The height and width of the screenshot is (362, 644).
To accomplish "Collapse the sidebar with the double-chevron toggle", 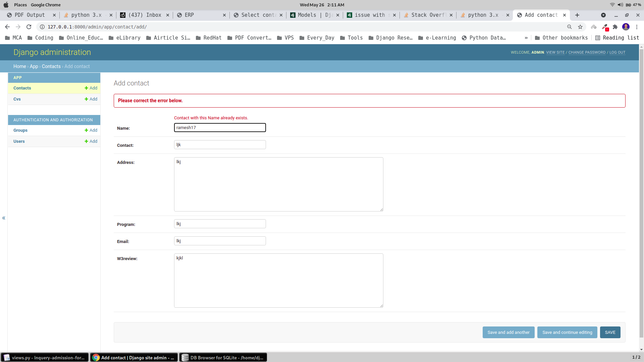I will [4, 218].
